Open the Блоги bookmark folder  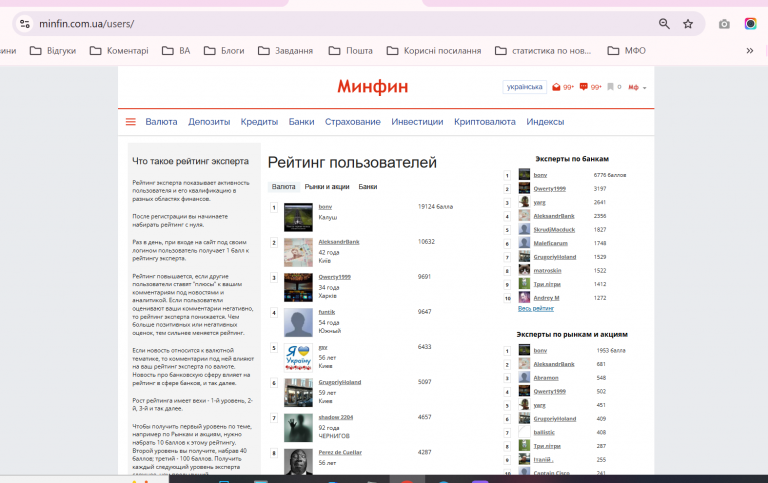224,50
